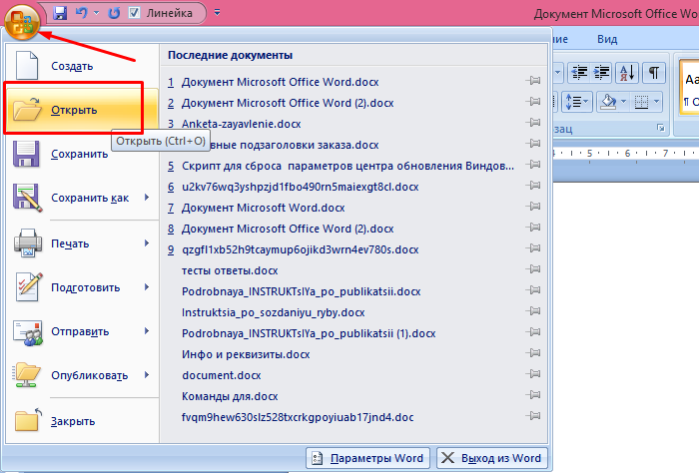Click the Sort A-Я icon
Screen dimensions: 699x473
[627, 72]
